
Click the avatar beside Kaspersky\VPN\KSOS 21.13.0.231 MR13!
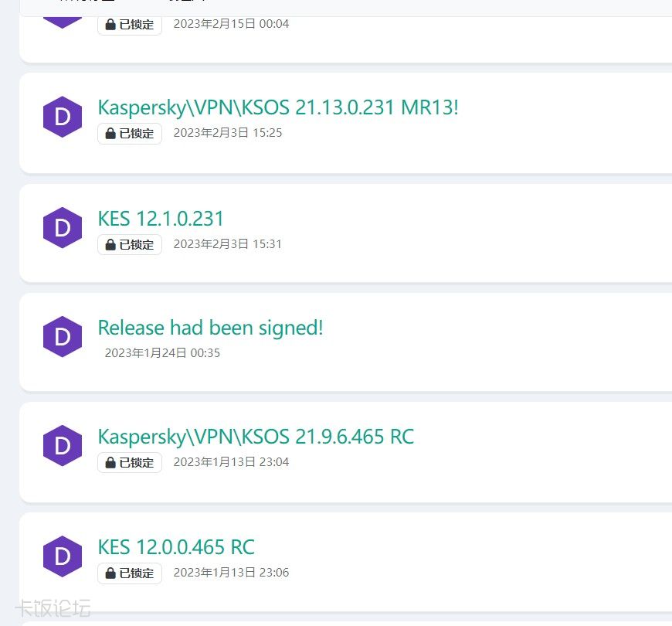tap(63, 117)
